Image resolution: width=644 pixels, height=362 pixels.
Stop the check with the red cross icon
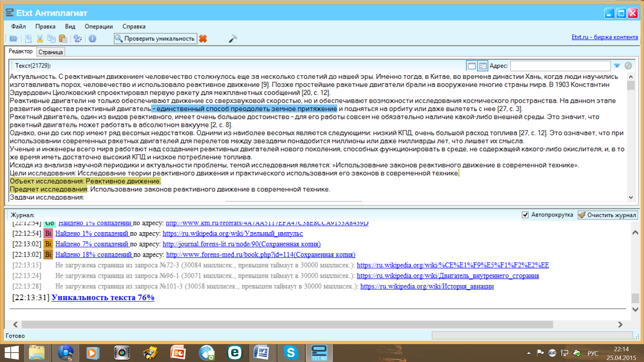203,39
